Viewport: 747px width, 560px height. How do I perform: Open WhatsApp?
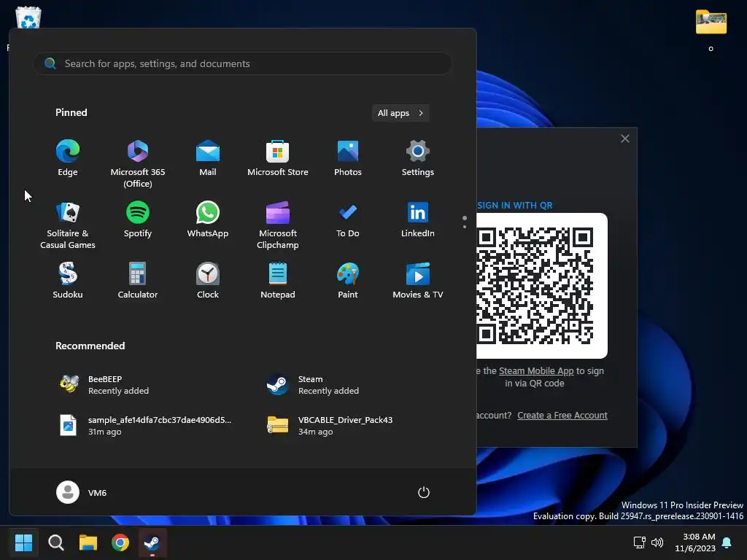tap(208, 219)
